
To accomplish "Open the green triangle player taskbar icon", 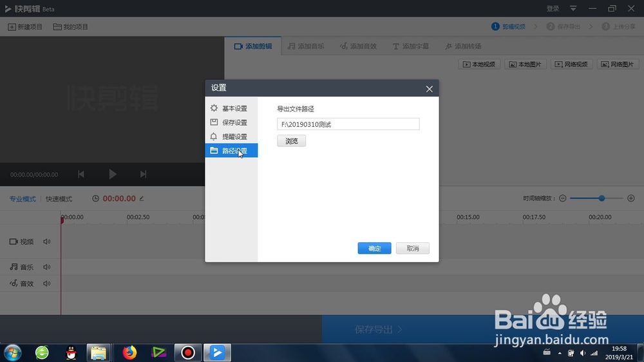I will click(x=158, y=352).
